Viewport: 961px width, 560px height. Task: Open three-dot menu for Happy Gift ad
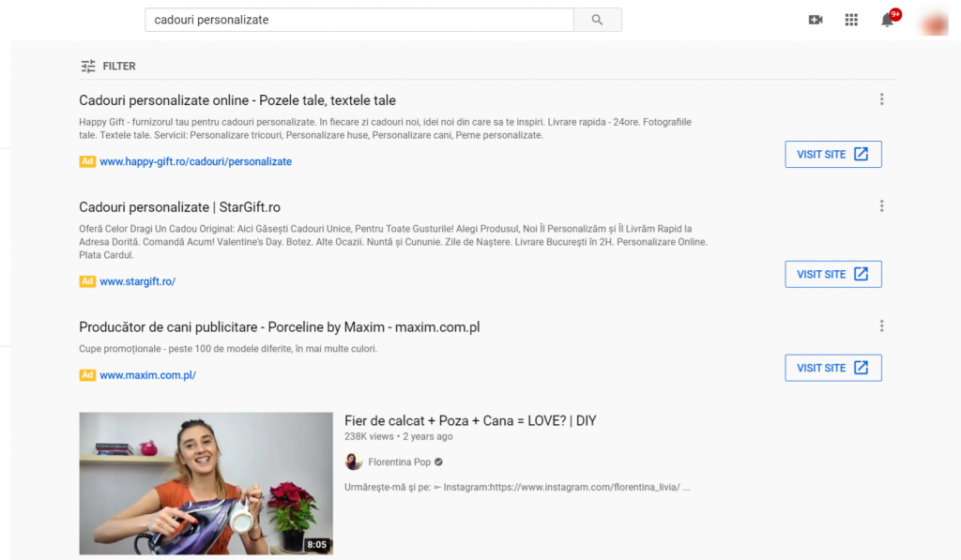pyautogui.click(x=881, y=99)
